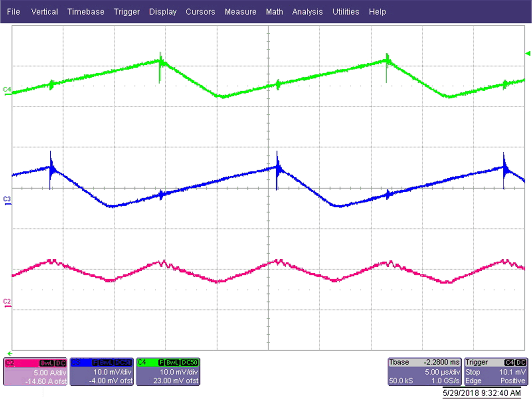Open the File menu
This screenshot has width=532, height=401.
click(13, 12)
